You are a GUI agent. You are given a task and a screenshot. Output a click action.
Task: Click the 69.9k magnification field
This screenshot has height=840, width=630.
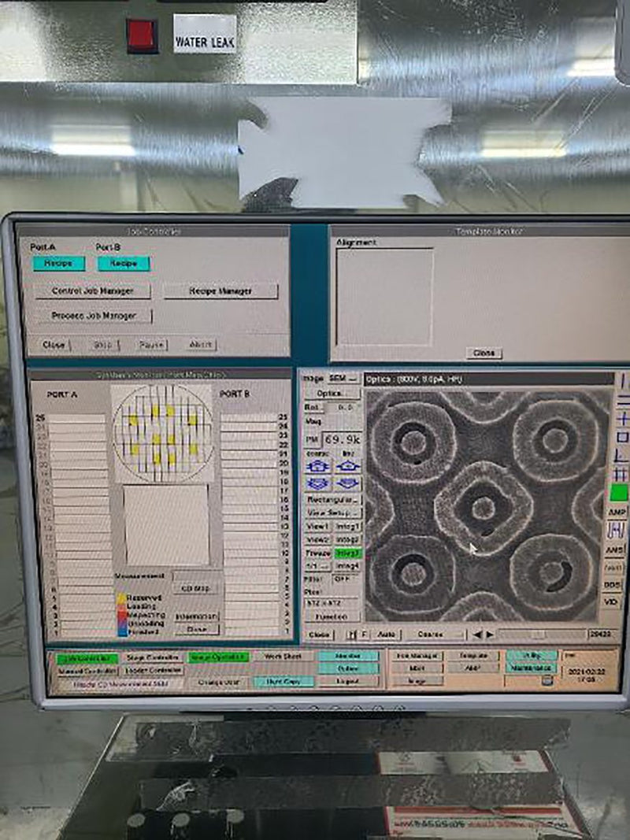343,440
